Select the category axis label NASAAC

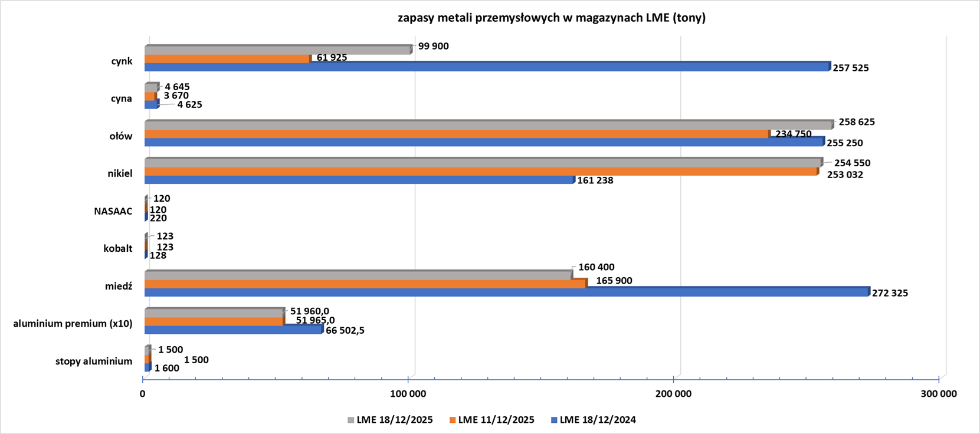coord(113,211)
